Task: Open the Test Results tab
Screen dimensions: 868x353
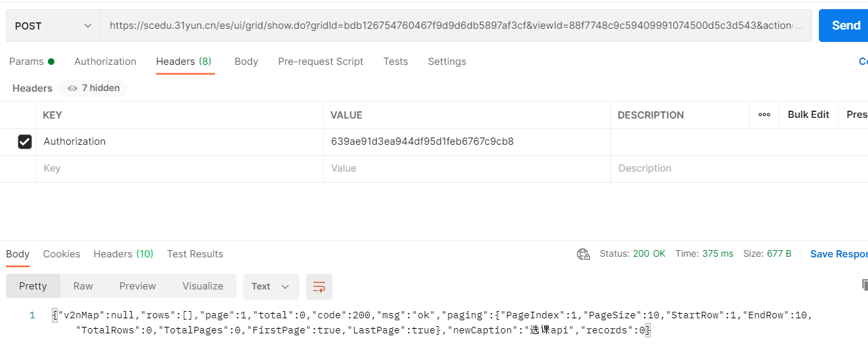Action: click(x=195, y=254)
